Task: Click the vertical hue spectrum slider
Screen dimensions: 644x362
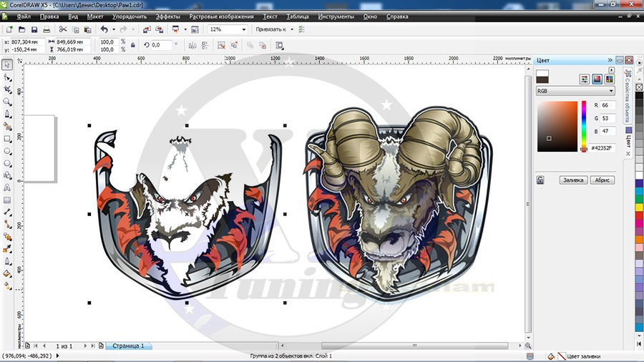Action: click(x=584, y=125)
